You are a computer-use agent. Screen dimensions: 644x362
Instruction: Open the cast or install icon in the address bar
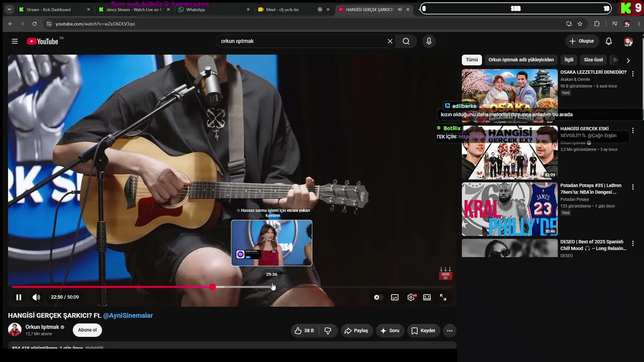[x=569, y=24]
